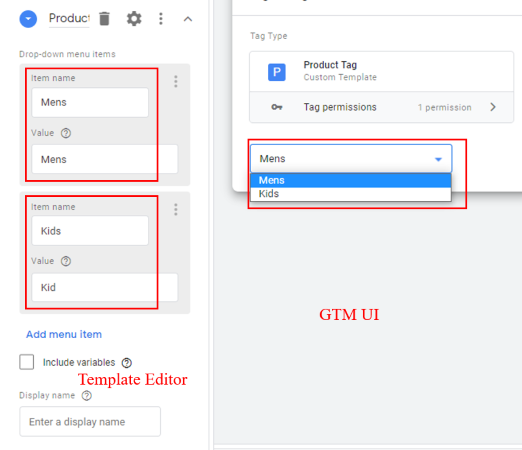This screenshot has width=522, height=450.
Task: Select the Product Tag custom template
Action: point(381,71)
